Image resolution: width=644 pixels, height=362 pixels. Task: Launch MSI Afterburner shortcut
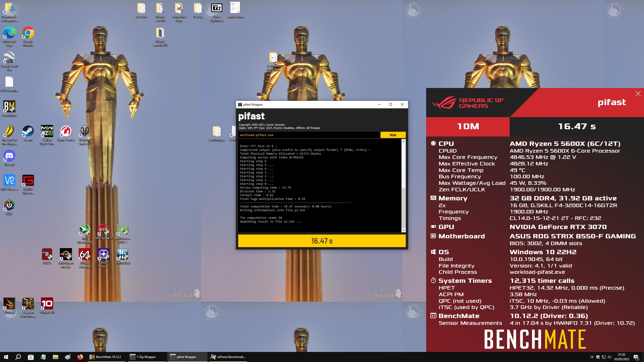(x=85, y=234)
